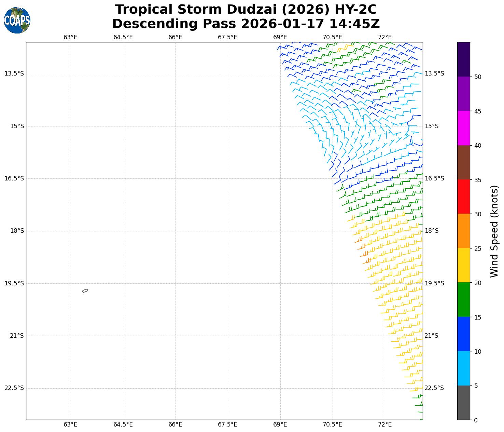This screenshot has height=432, width=504.
Task: Click the light blue 5-10 knot band
Action: pyautogui.click(x=463, y=368)
